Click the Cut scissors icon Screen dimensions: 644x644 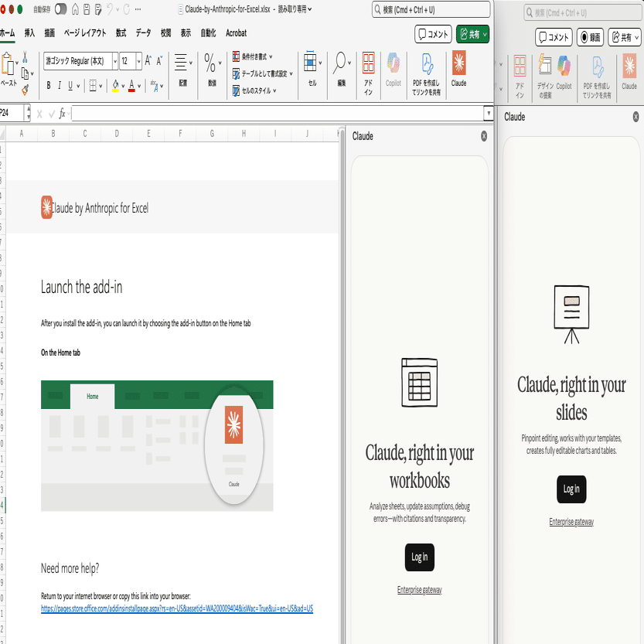[x=25, y=56]
